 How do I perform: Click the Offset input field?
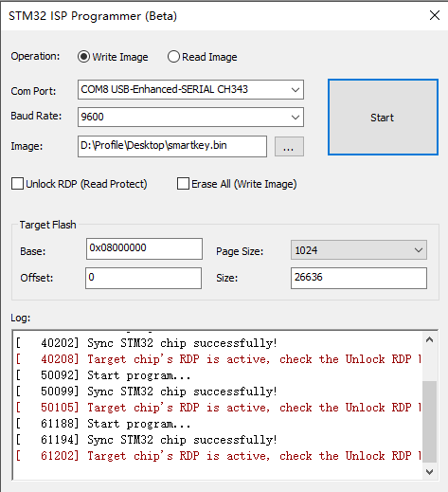click(x=143, y=278)
